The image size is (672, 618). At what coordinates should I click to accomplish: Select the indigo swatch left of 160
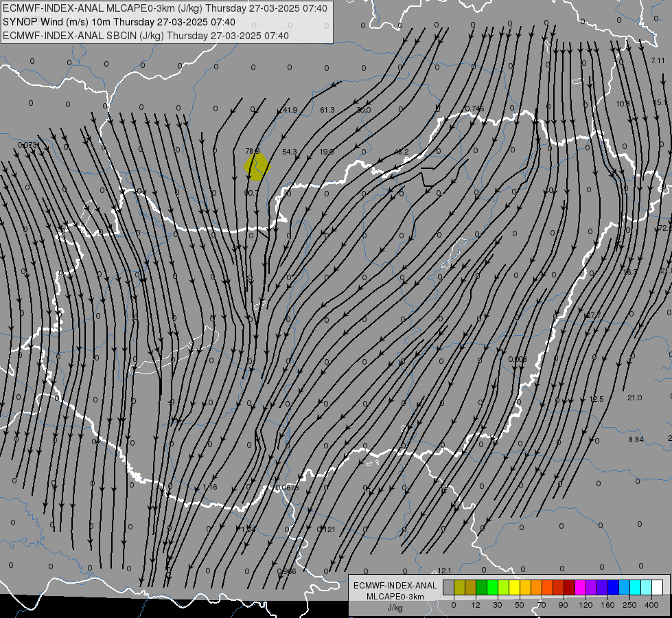click(603, 588)
